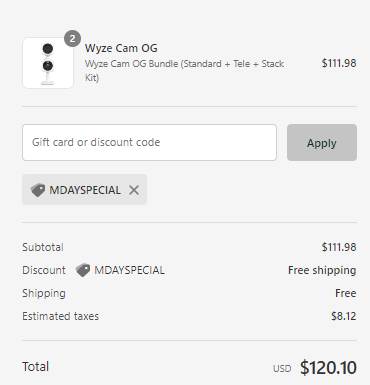Screen dimensions: 370x385
Task: Click the Wyze Cam OG Bundle description text
Action: pyautogui.click(x=184, y=70)
